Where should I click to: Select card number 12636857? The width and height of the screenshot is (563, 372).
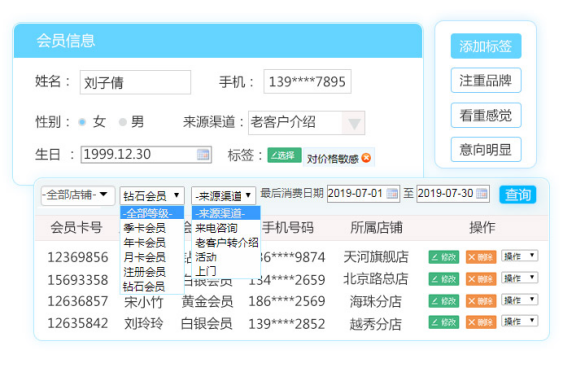point(78,301)
